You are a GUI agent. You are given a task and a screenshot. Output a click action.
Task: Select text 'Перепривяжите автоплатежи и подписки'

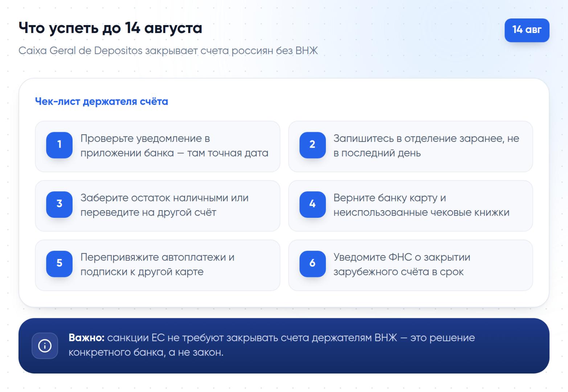(158, 264)
